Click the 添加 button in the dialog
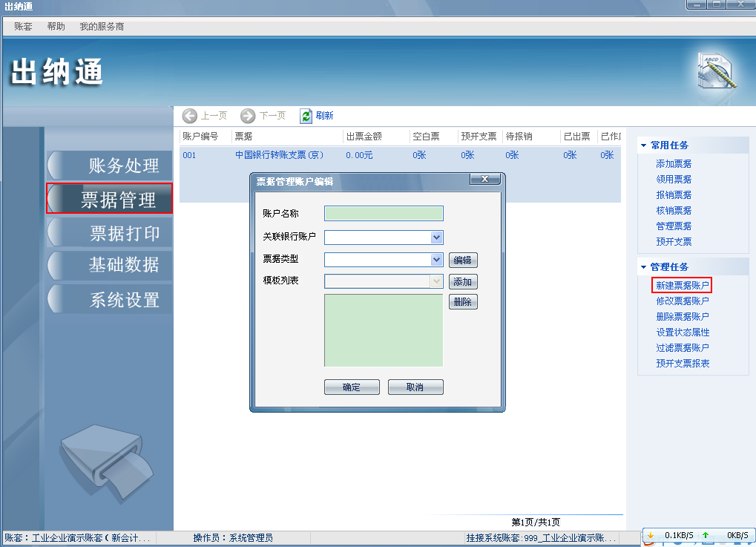The image size is (756, 547). point(463,282)
